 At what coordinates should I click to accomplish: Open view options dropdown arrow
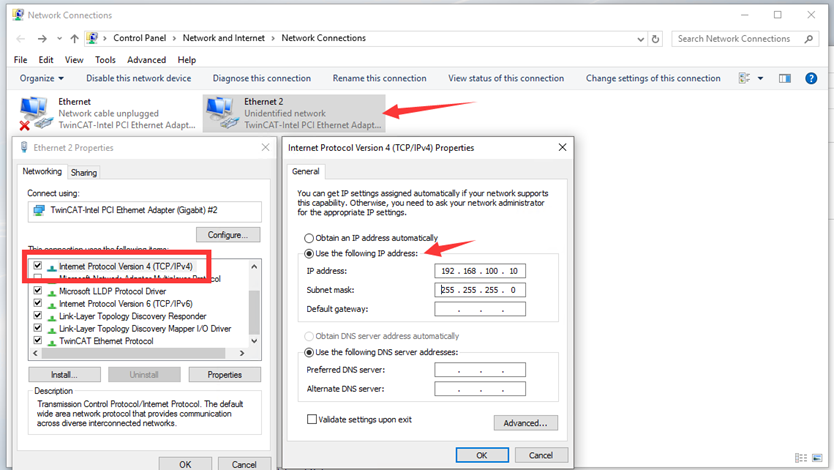[x=761, y=79]
